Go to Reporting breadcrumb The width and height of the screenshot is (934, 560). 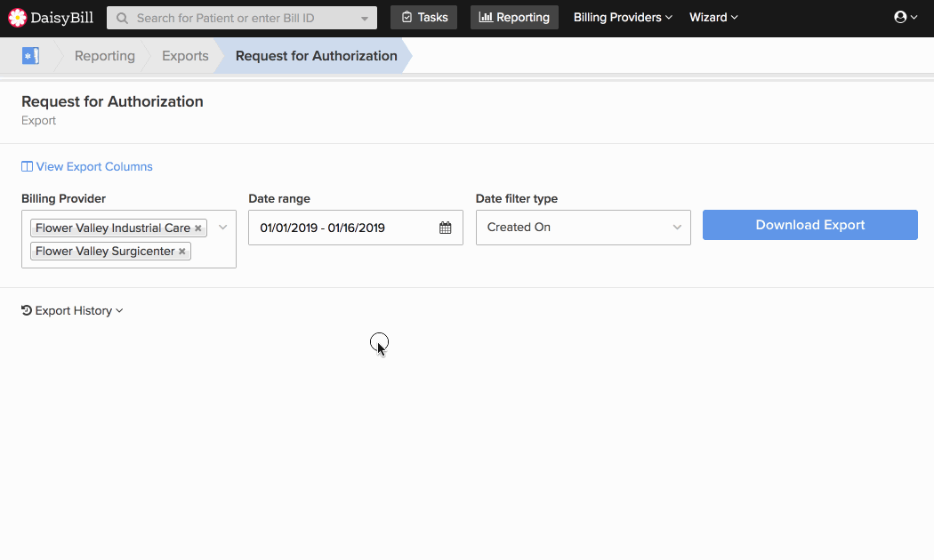tap(105, 56)
